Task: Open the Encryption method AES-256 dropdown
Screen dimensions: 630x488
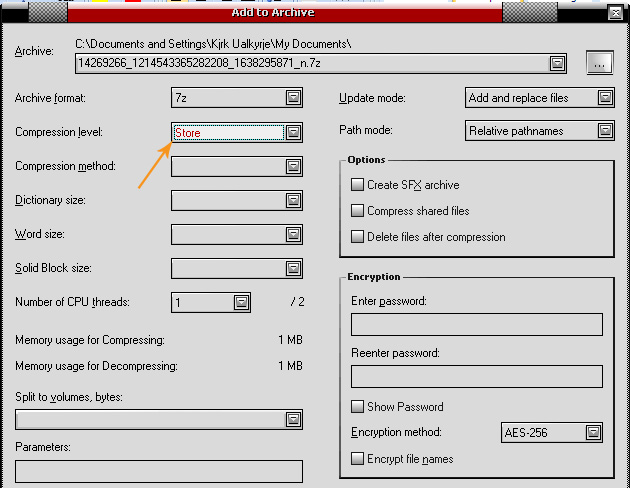Action: coord(592,433)
